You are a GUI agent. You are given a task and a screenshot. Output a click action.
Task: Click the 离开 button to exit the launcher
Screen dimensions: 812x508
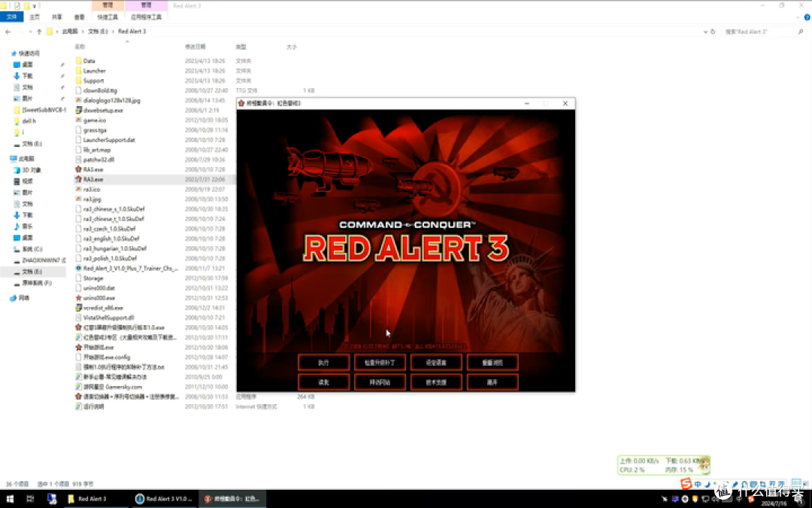[492, 382]
